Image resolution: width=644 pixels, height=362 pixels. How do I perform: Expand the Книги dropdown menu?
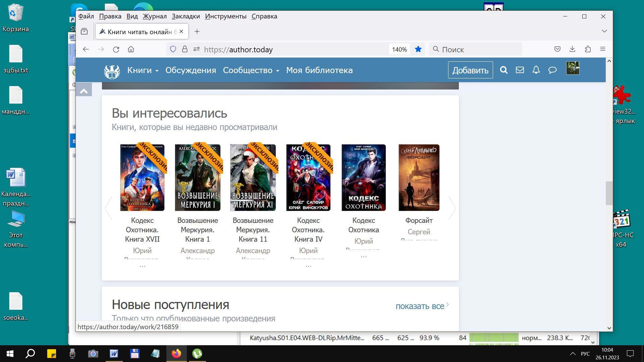pos(143,70)
